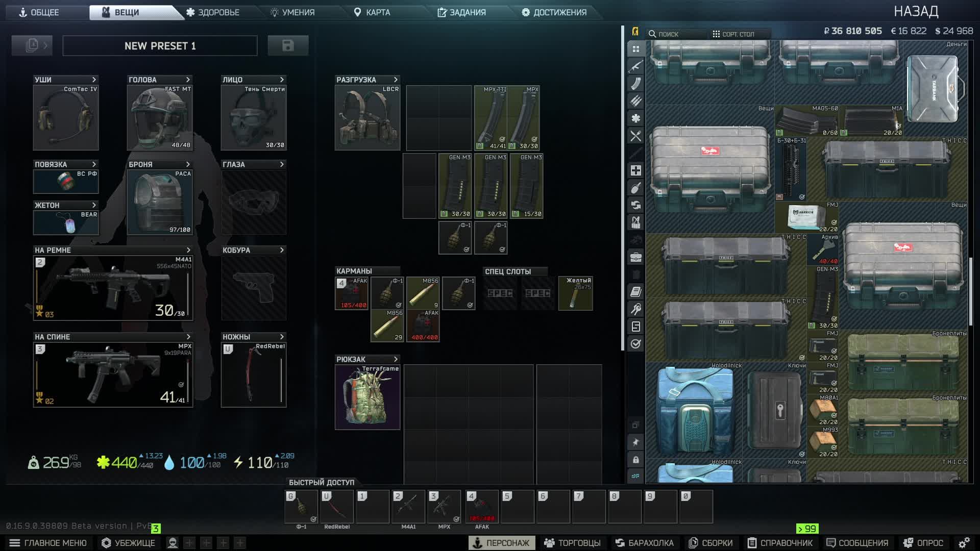Toggle the pin icon in stash sidebar
Viewport: 980px width, 551px height.
pos(635,442)
